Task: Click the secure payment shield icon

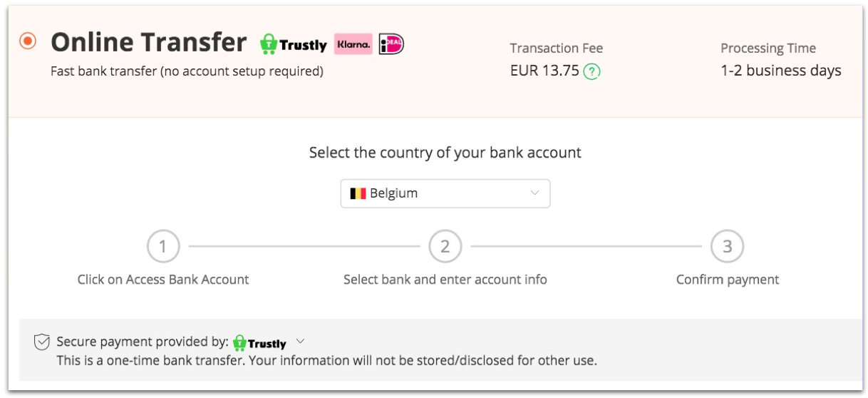Action: pos(42,342)
